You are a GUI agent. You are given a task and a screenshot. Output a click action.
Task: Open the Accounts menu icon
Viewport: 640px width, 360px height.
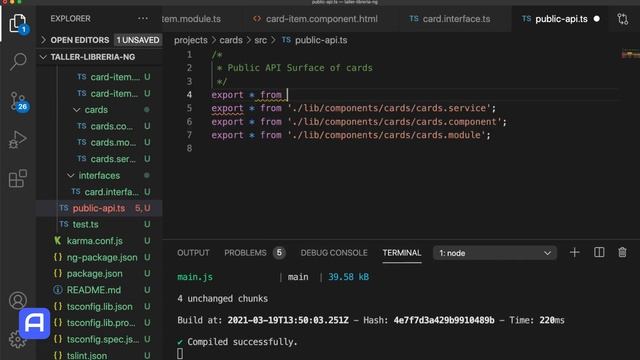[18, 300]
